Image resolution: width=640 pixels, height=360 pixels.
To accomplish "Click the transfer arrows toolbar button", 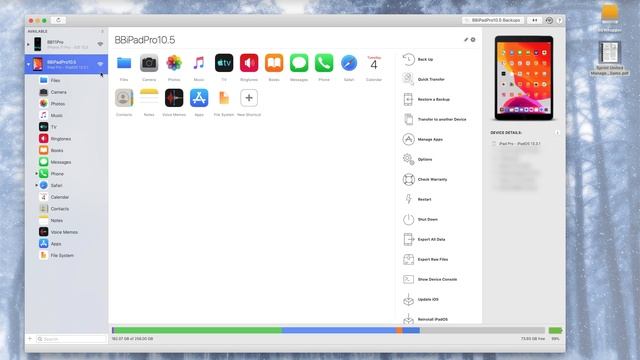I will [x=534, y=20].
